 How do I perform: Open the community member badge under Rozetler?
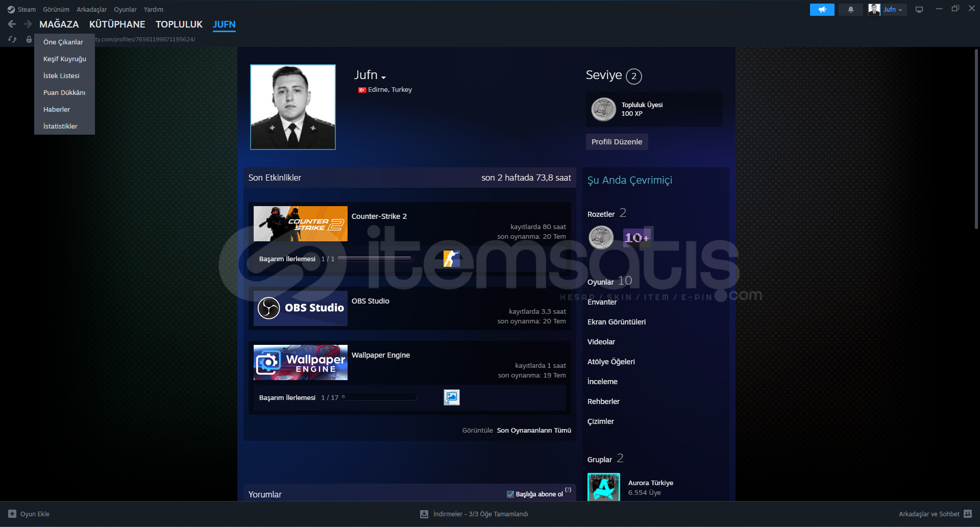point(601,237)
